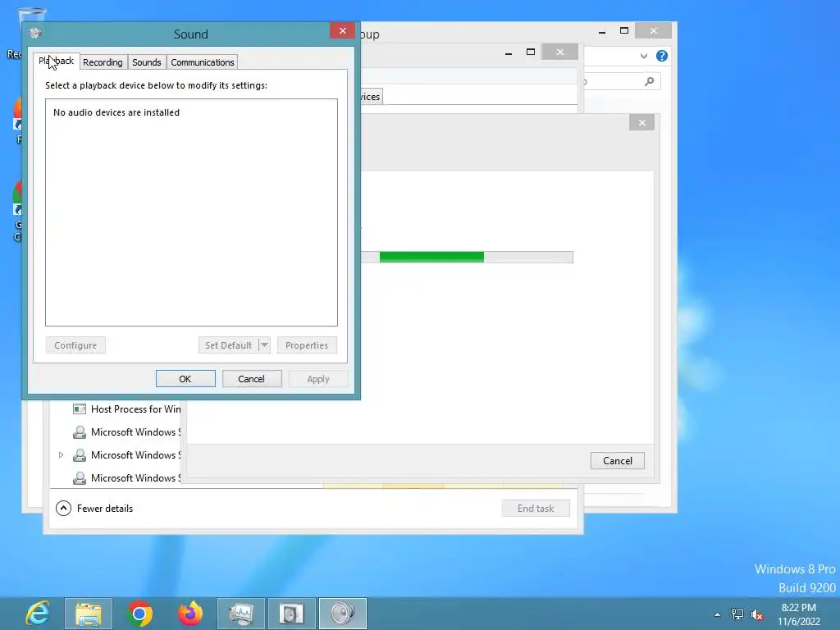Cancel the progress dialog
Screen dimensions: 840x630
[x=617, y=461]
